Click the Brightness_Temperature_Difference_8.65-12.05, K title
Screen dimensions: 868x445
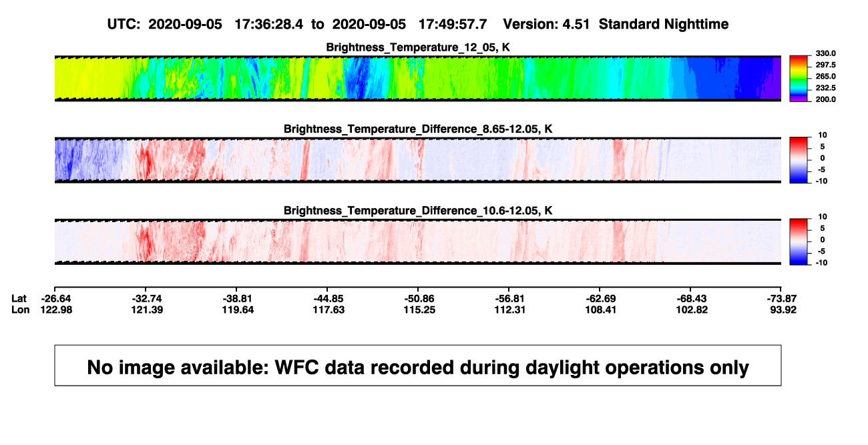(x=418, y=129)
